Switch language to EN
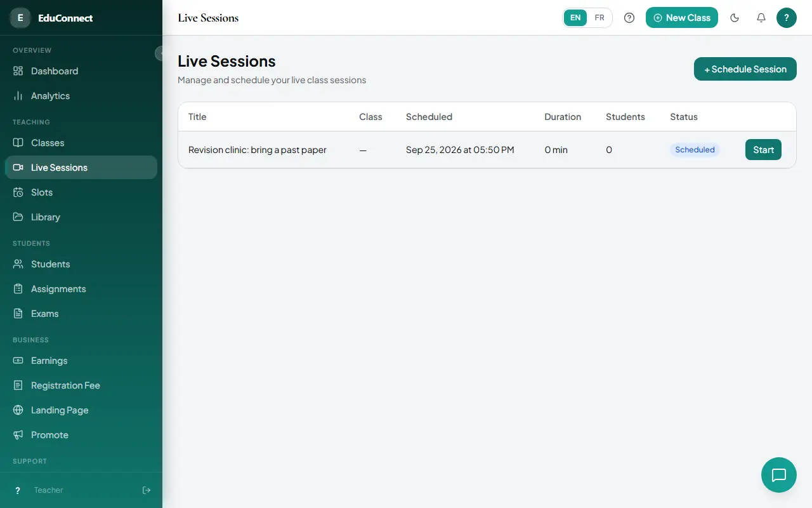Image resolution: width=812 pixels, height=508 pixels. point(575,18)
